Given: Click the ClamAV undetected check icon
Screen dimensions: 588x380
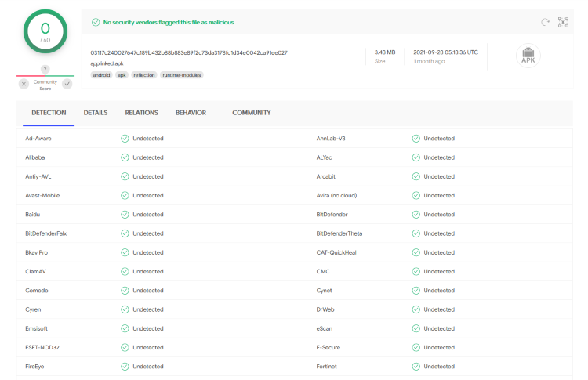Looking at the screenshot, I should tap(125, 271).
